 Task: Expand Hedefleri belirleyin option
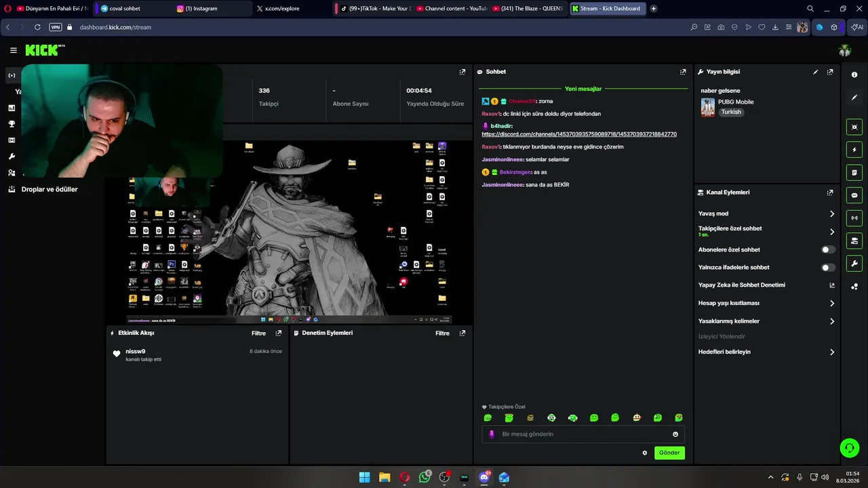point(766,352)
